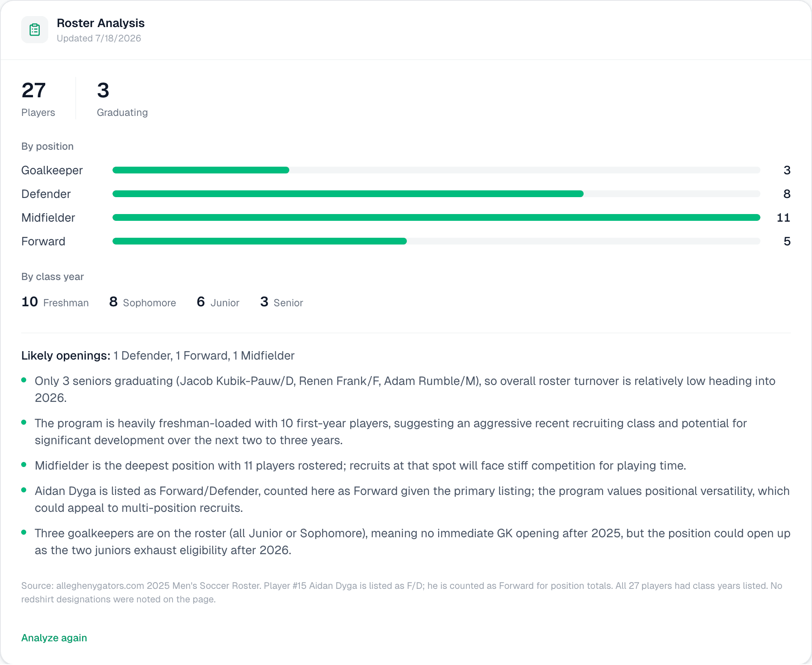Click the roster clipboard icon
812x665 pixels.
coord(35,30)
